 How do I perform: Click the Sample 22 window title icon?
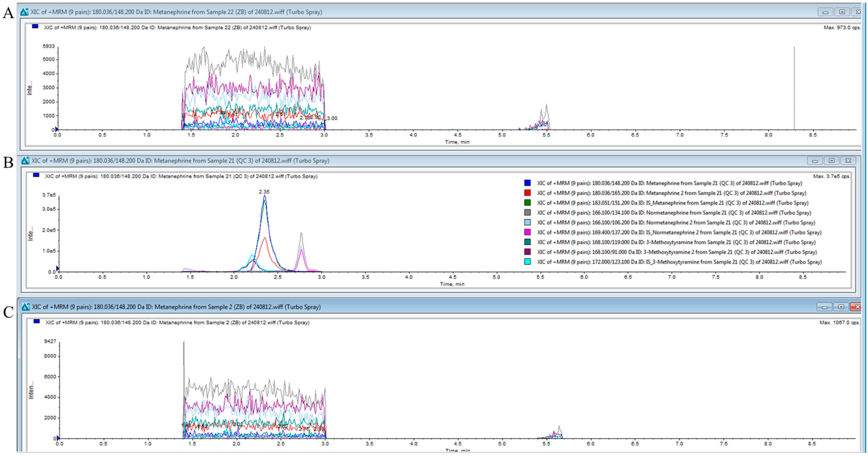coord(24,12)
